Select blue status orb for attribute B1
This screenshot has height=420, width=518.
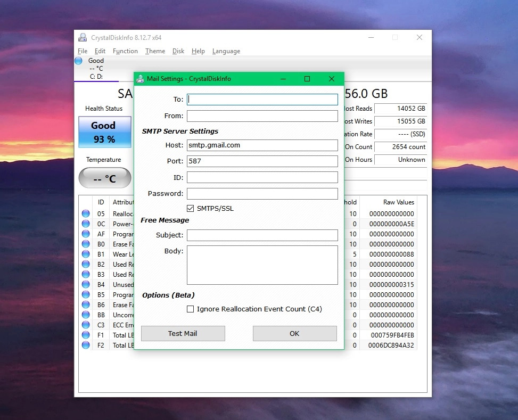pyautogui.click(x=86, y=254)
